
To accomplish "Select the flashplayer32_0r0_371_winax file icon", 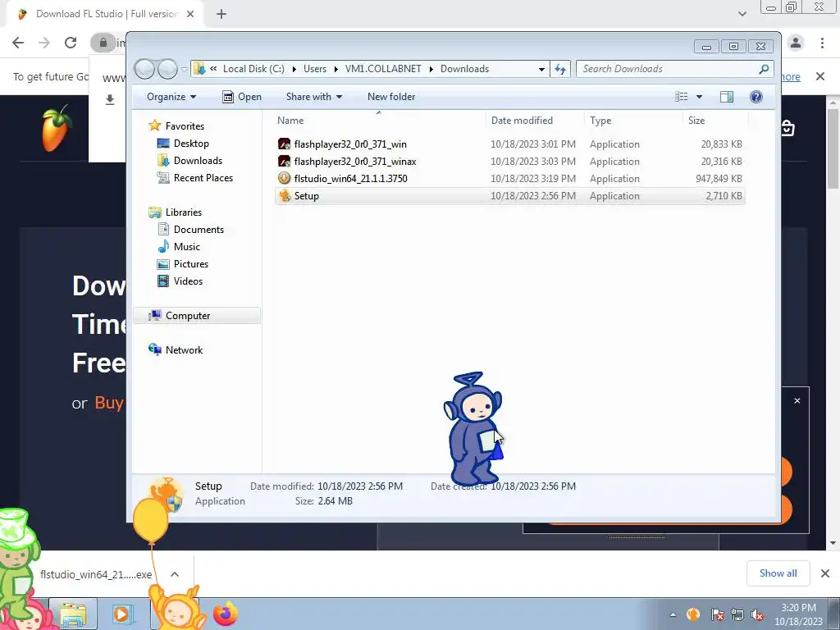I will point(284,162).
